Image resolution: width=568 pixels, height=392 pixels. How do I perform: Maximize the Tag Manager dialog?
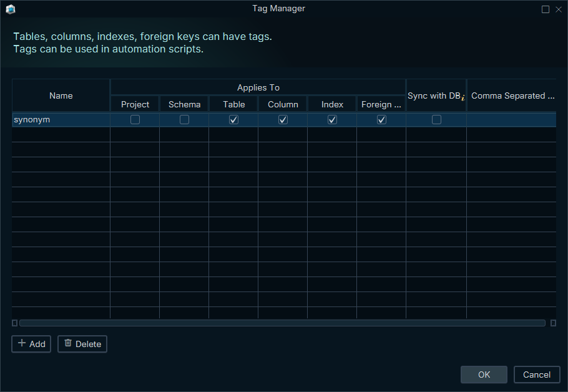[545, 9]
